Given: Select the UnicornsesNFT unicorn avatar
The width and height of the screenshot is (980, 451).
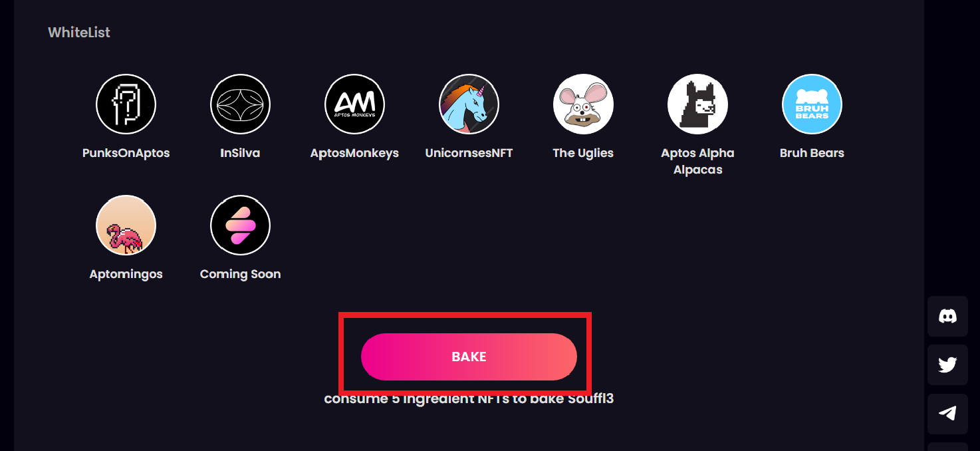Looking at the screenshot, I should pyautogui.click(x=469, y=104).
